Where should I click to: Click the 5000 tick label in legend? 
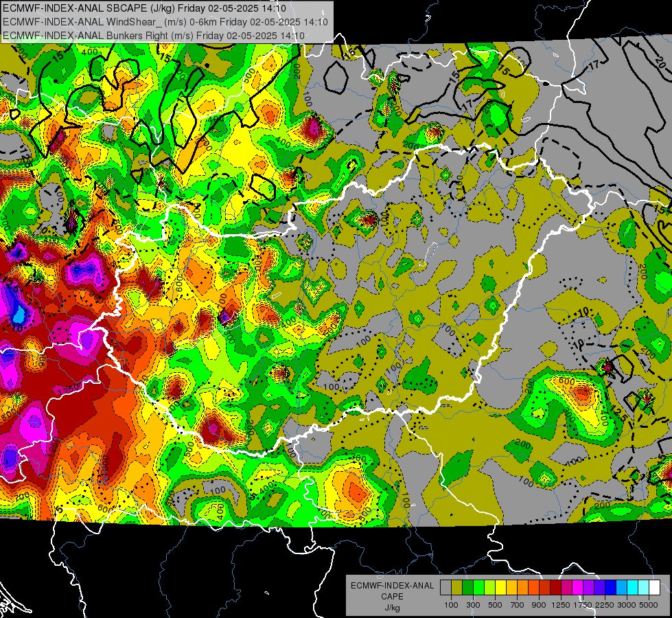[649, 605]
